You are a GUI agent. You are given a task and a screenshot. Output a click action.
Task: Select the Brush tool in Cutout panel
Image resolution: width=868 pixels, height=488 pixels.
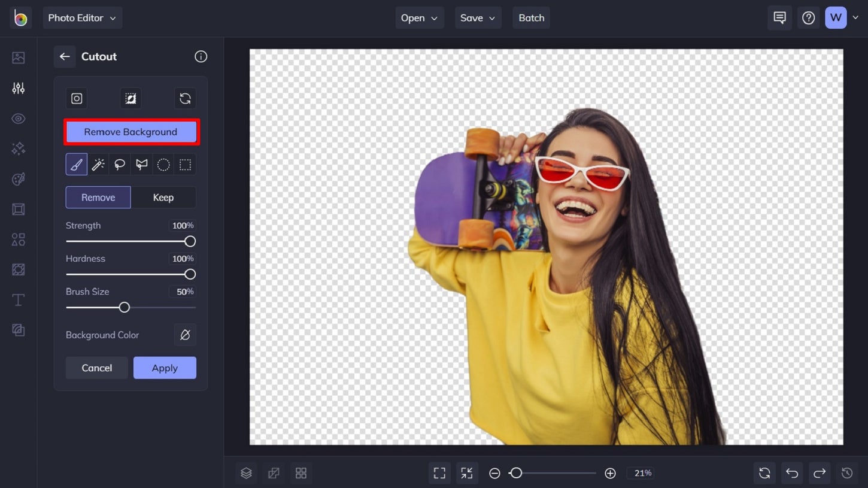tap(76, 164)
